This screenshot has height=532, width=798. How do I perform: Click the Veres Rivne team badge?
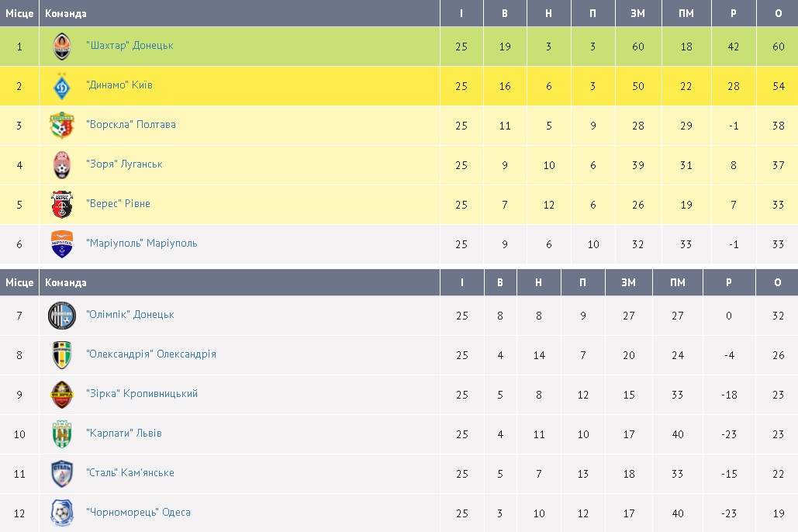tap(62, 205)
